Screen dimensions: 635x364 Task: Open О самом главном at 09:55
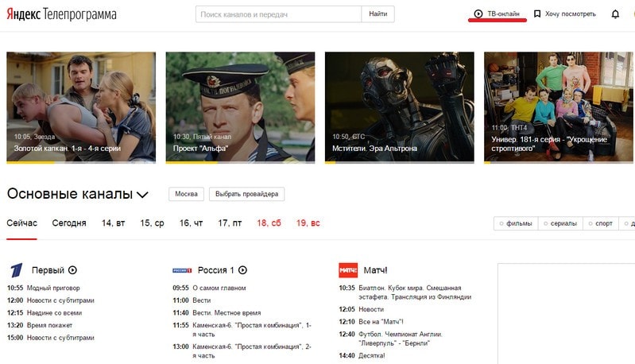click(219, 288)
